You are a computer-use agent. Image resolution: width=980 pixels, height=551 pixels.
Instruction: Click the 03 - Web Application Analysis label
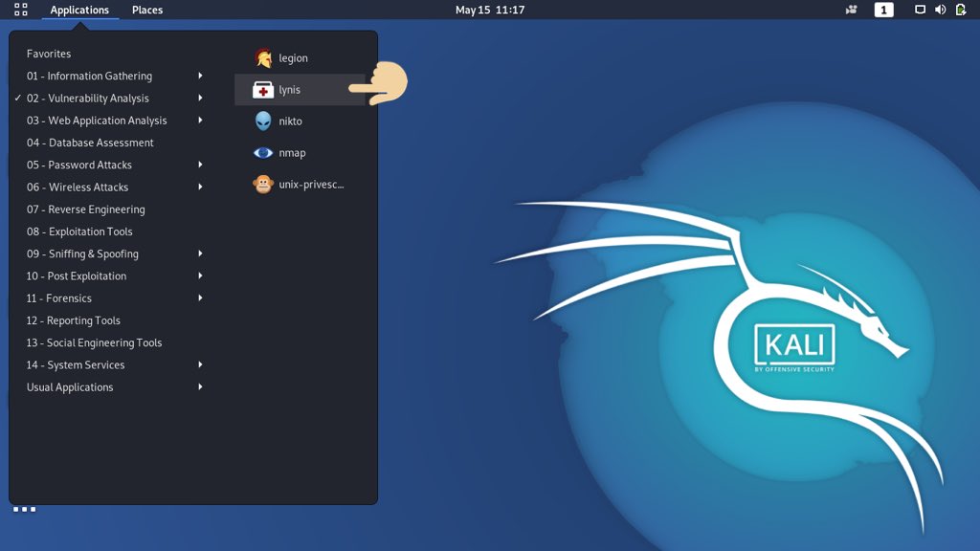[x=97, y=120]
